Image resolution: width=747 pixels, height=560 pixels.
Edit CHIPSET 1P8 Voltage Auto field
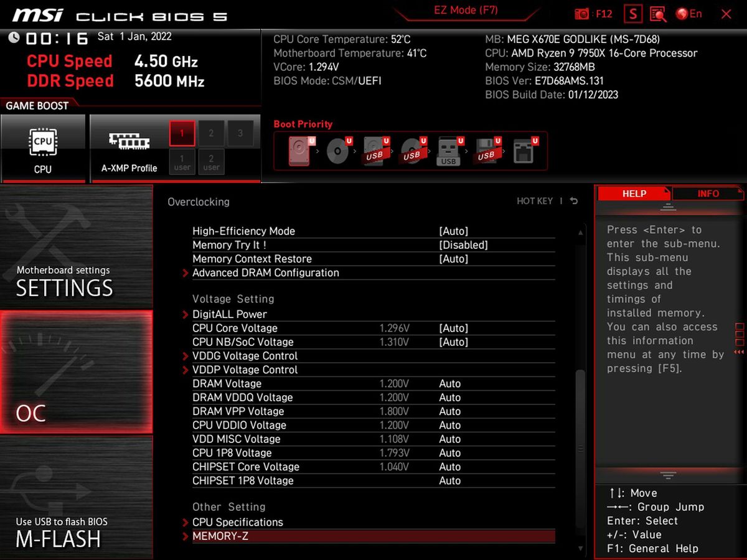pos(450,480)
